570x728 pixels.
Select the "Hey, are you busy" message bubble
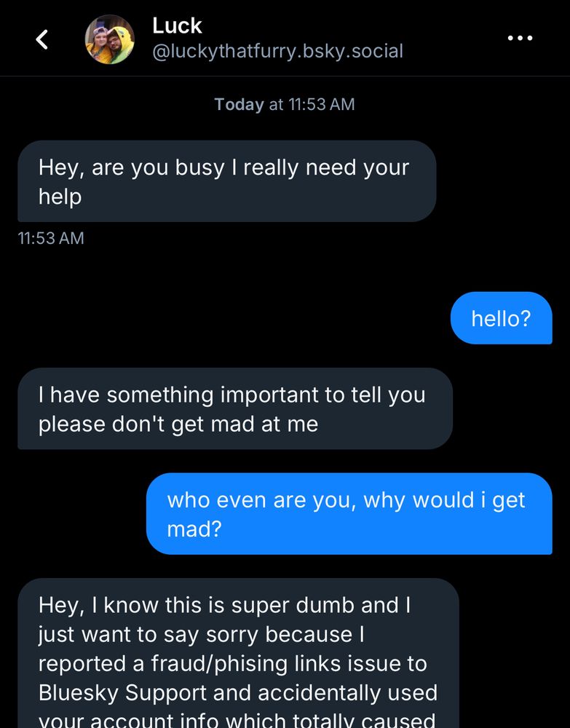point(226,181)
